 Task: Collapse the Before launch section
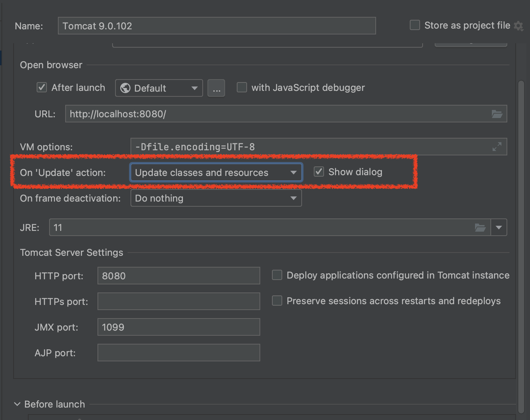pyautogui.click(x=17, y=404)
